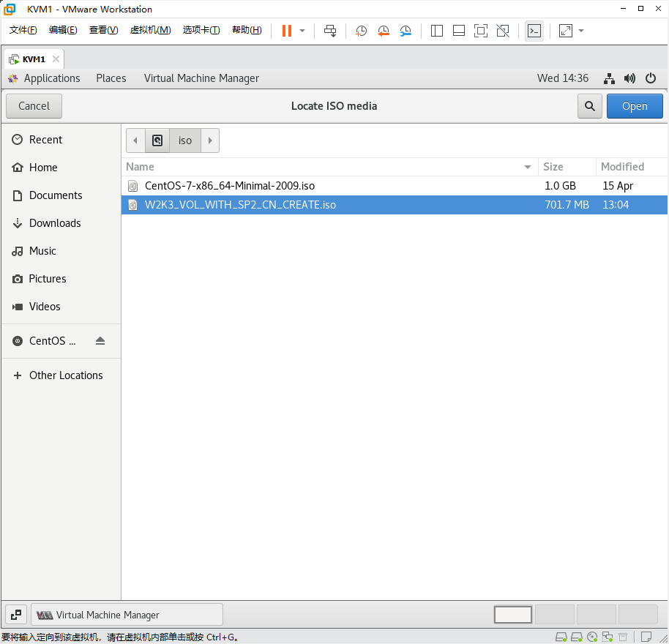Open Pictures in the sidebar

point(61,279)
